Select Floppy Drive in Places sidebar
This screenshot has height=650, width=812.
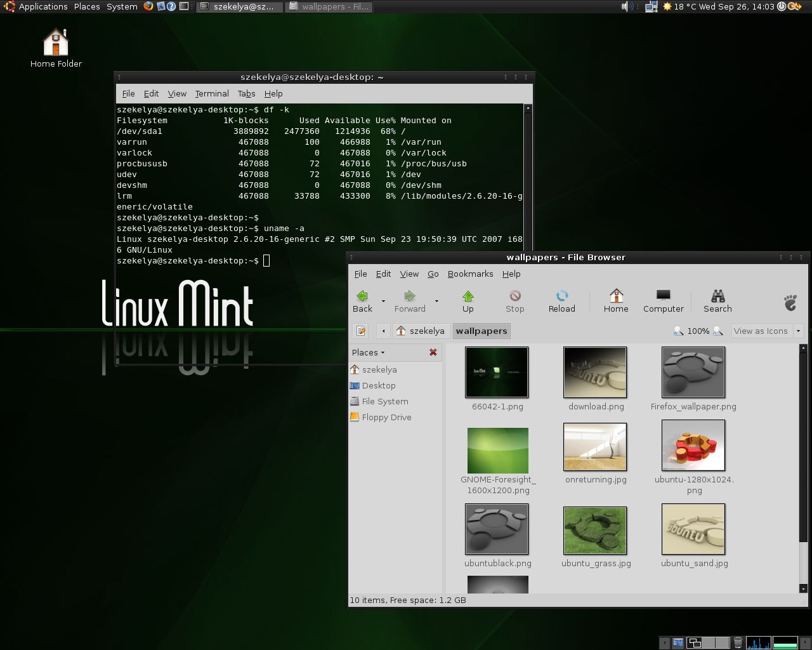click(x=381, y=417)
